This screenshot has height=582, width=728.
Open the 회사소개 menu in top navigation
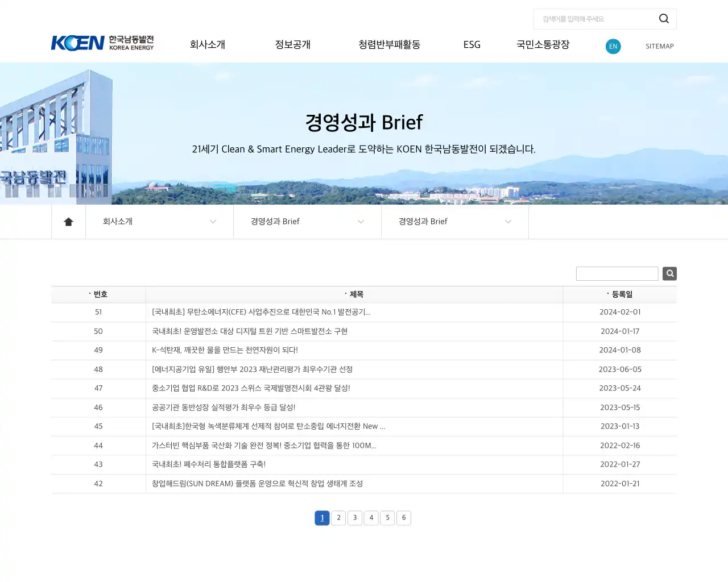[207, 44]
